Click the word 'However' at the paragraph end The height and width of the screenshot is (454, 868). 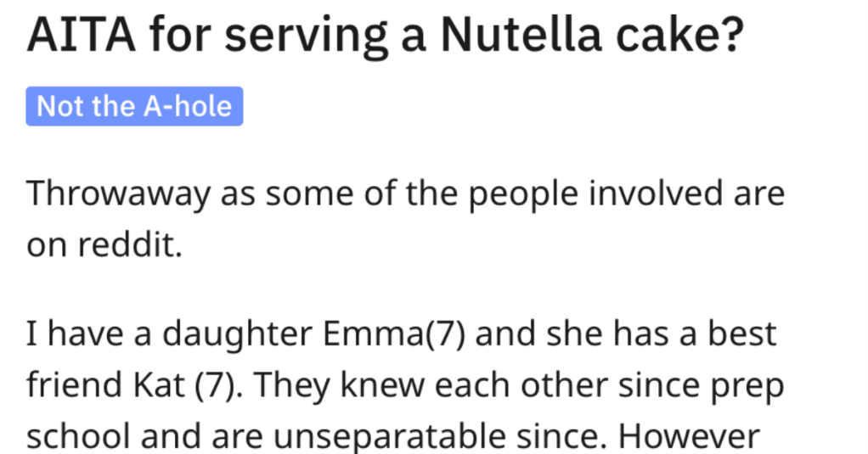pos(689,437)
